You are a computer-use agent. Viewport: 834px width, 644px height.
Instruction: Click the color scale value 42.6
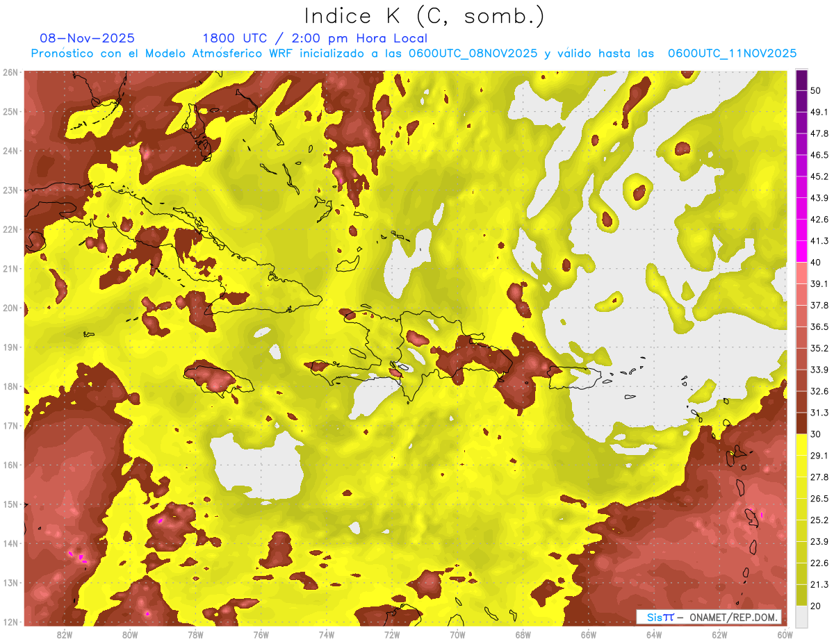(x=819, y=220)
